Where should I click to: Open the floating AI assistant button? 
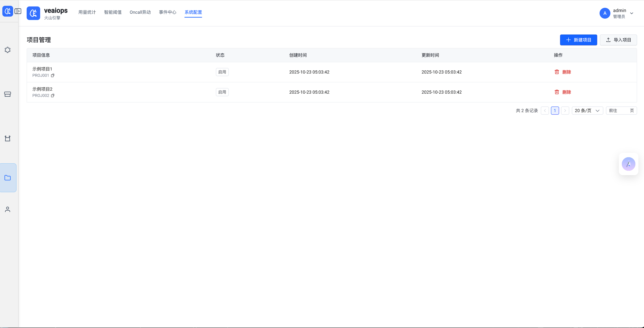coord(628,164)
